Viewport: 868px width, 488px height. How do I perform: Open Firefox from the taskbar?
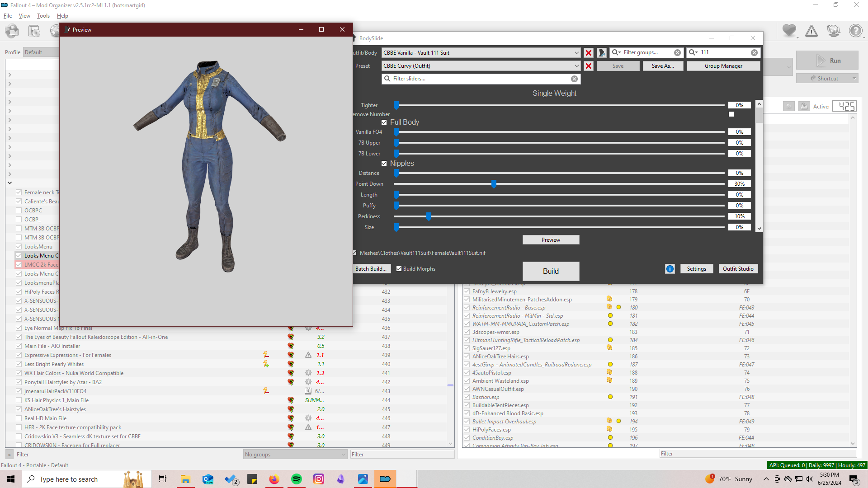pos(274,479)
